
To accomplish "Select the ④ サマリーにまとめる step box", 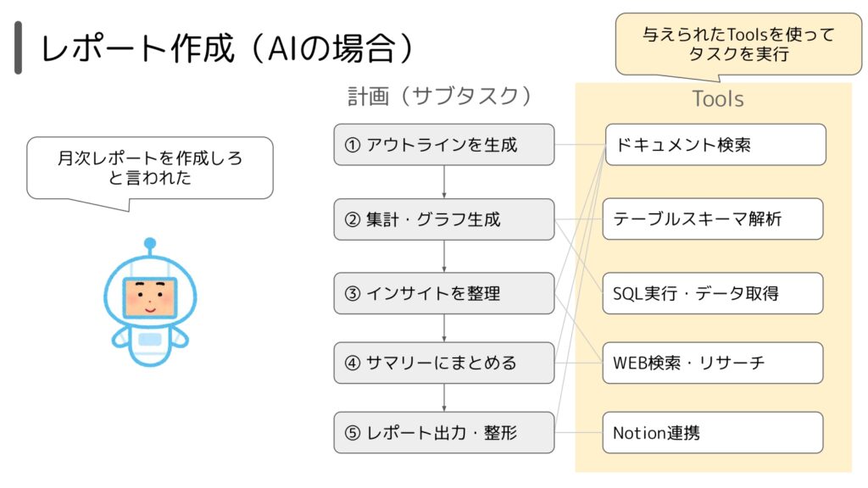I will (x=444, y=363).
